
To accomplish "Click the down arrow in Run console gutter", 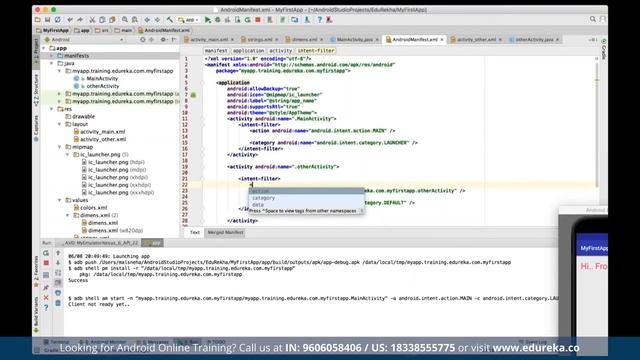I will click(x=58, y=263).
